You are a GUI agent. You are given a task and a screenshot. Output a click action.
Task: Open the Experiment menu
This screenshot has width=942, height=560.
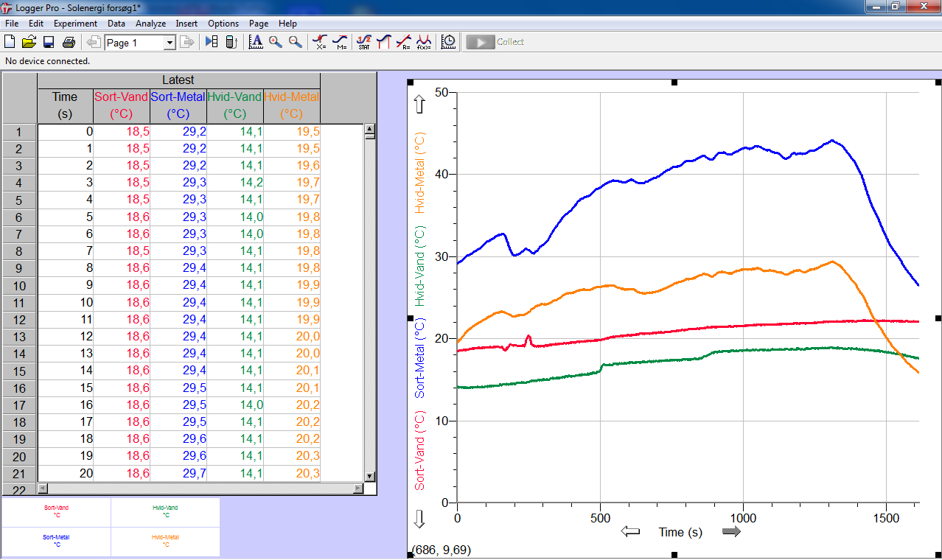tap(75, 24)
